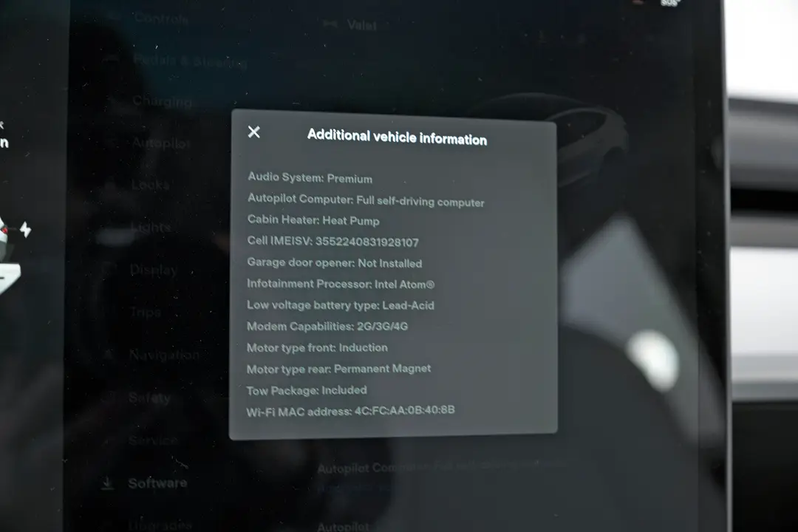Select the Charging menu item
Viewport: 798px width, 532px height.
[163, 101]
